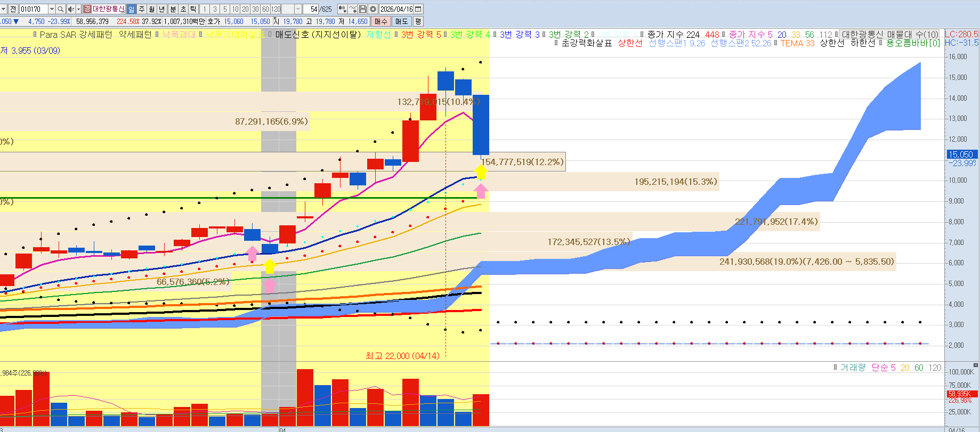Screen dimensions: 980x432
Task: Toggle the Para SAR 강세패턴 indicator marker
Action: (35, 35)
